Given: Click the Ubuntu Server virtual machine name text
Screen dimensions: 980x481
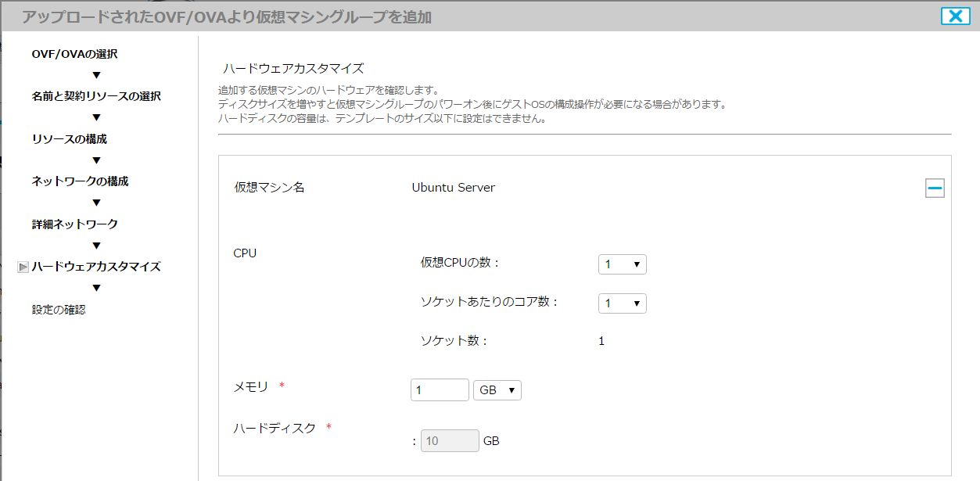Looking at the screenshot, I should click(452, 187).
